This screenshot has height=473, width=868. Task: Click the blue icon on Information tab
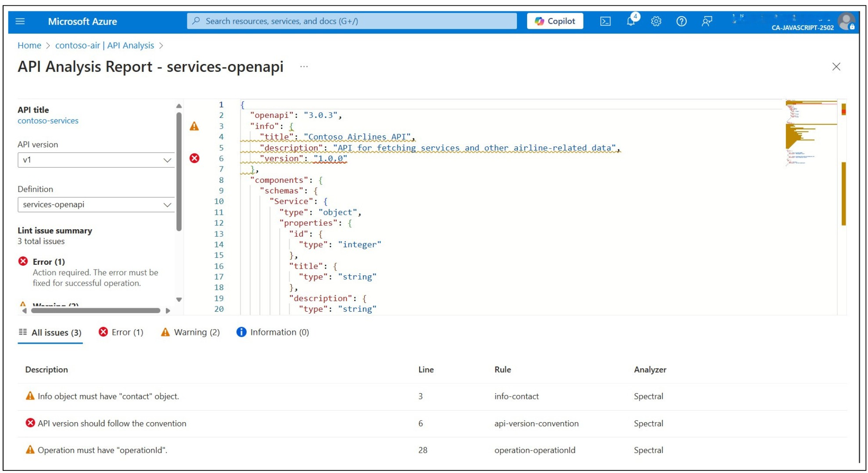tap(241, 332)
